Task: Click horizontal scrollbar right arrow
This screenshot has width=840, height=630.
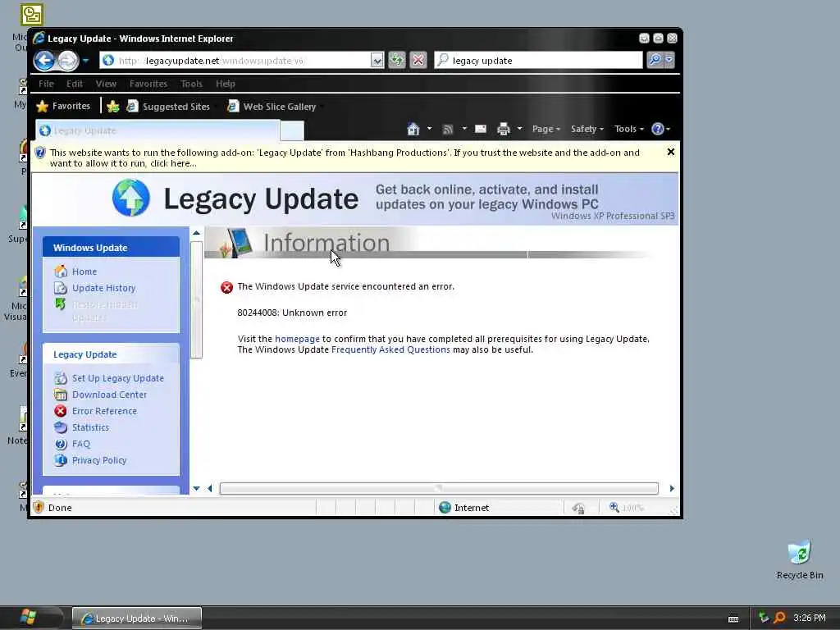Action: (672, 489)
